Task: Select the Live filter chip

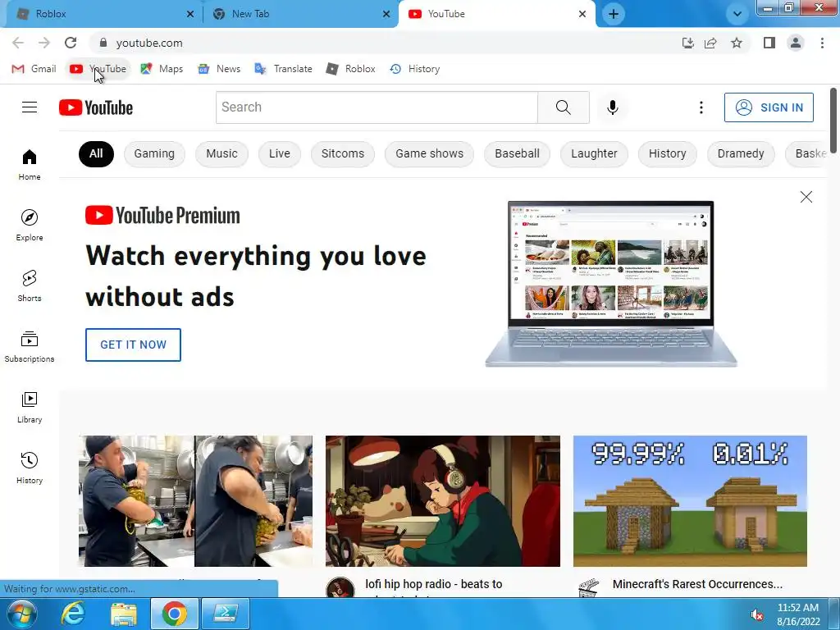Action: [280, 153]
